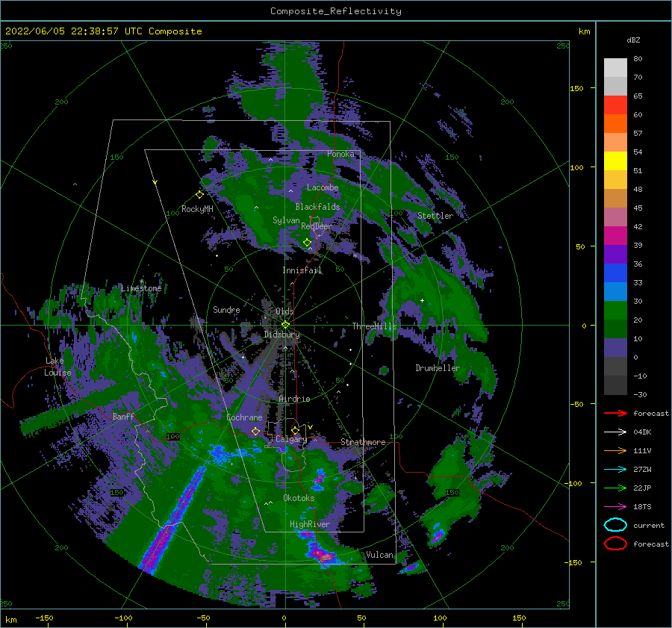Click the 0 dBZ purple color swatch
Image resolution: width=672 pixels, height=628 pixels.
click(615, 347)
